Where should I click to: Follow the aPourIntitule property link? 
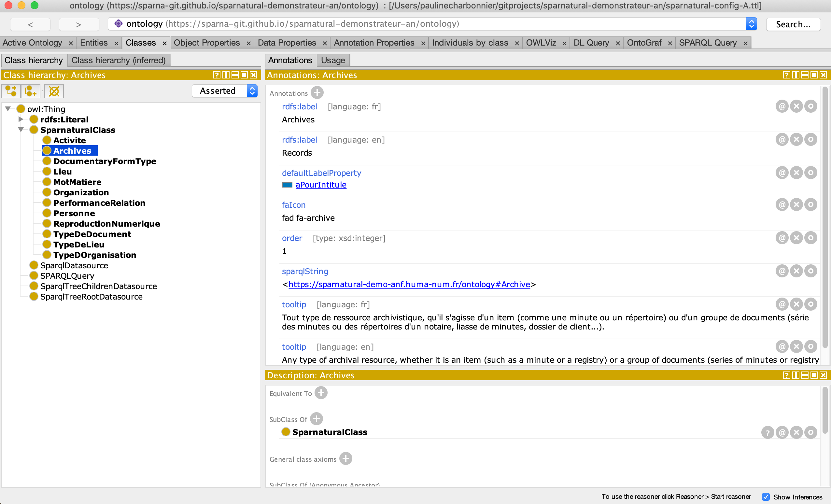[x=321, y=185]
